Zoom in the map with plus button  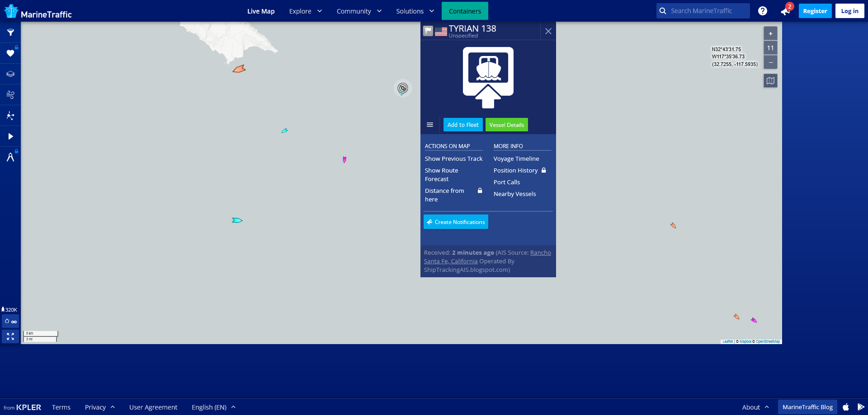(770, 33)
